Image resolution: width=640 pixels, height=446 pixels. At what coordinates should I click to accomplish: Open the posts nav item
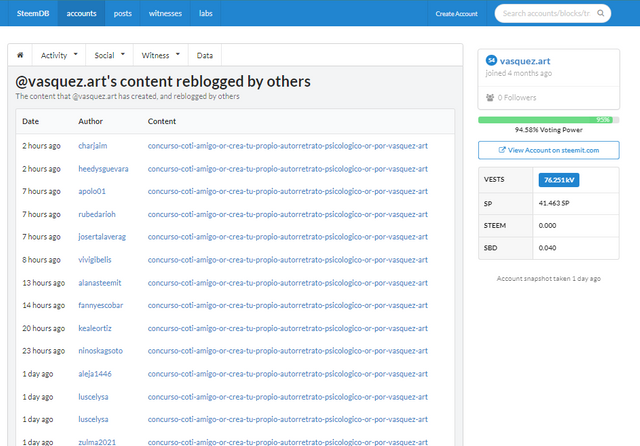click(x=122, y=13)
